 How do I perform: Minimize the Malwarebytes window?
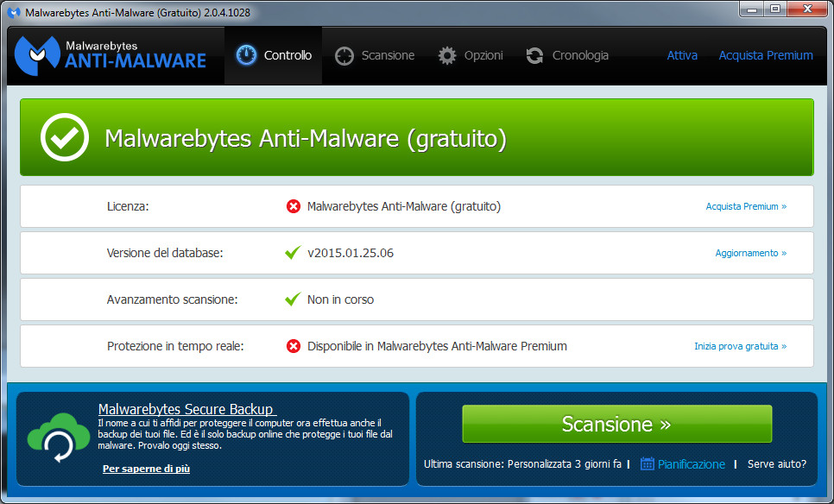pyautogui.click(x=752, y=9)
